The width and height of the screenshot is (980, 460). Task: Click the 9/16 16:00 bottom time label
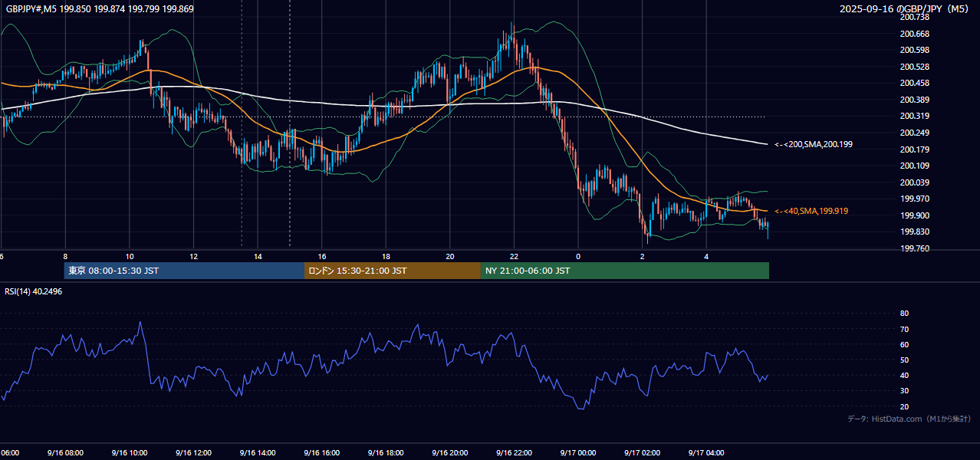coord(322,453)
